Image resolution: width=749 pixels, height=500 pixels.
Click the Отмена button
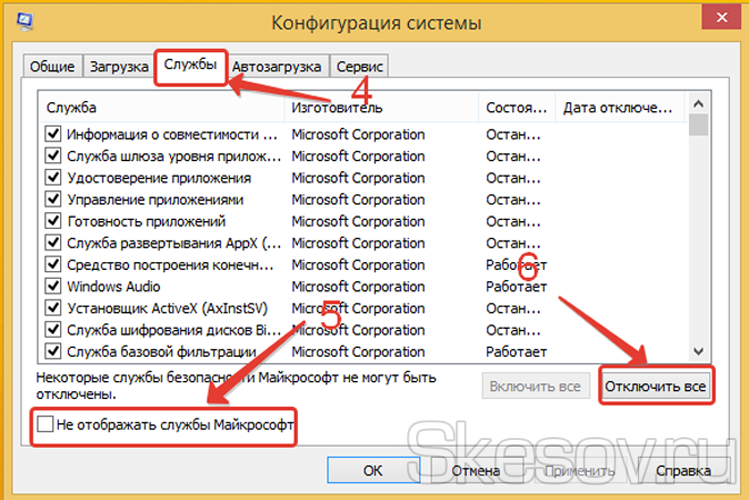(x=475, y=470)
